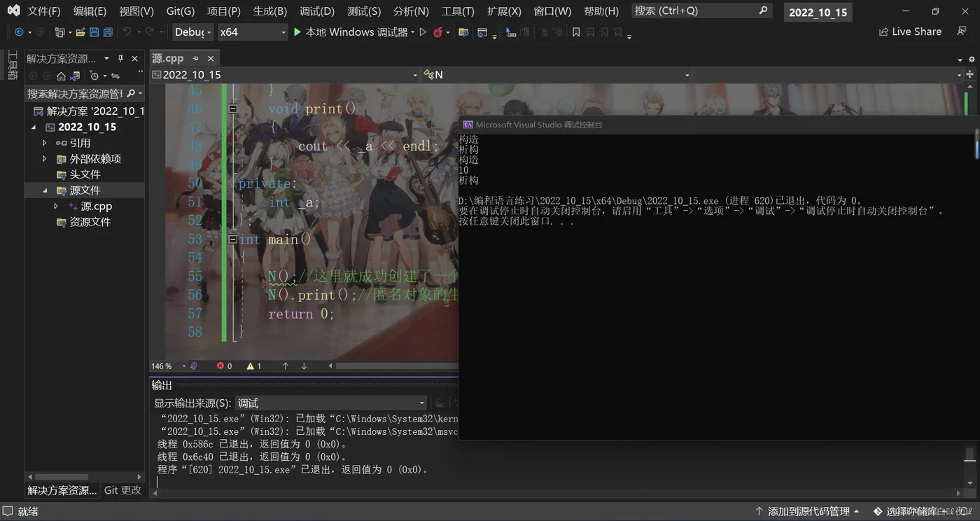Collapse the void print() code block

(233, 109)
